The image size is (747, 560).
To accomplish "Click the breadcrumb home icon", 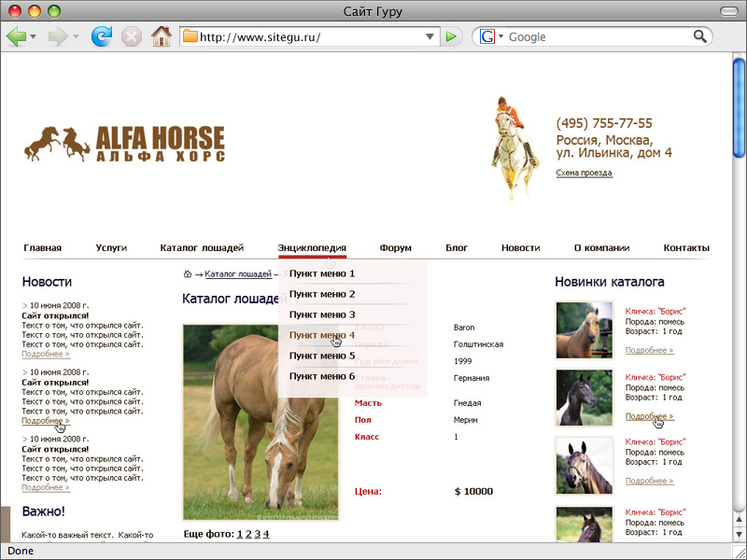I will [188, 273].
